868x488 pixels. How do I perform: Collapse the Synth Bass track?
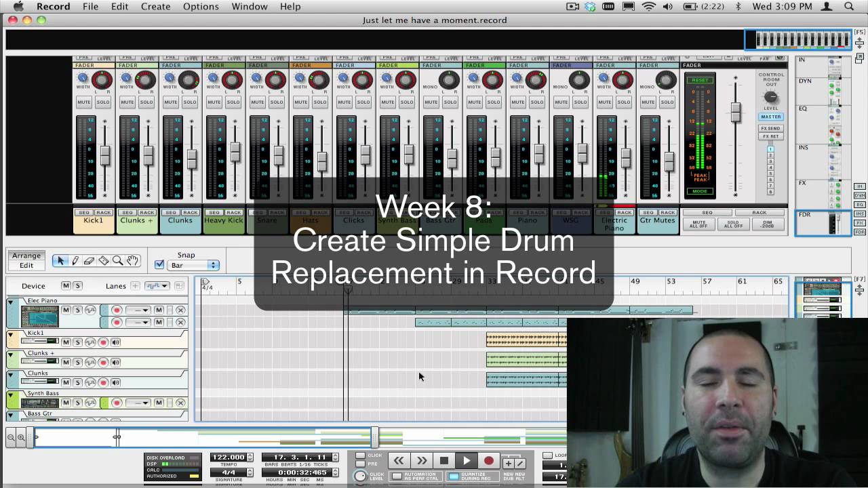point(10,394)
